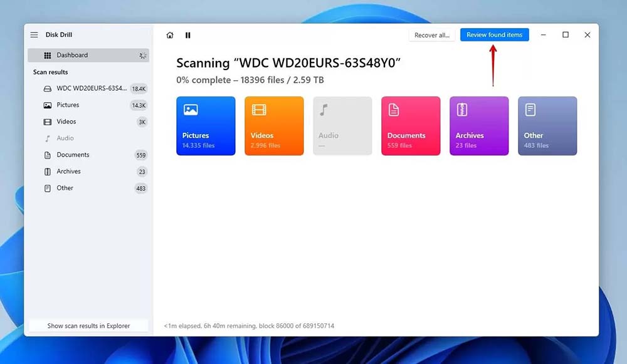Select Videos in the sidebar list
The image size is (627, 364).
coord(66,122)
